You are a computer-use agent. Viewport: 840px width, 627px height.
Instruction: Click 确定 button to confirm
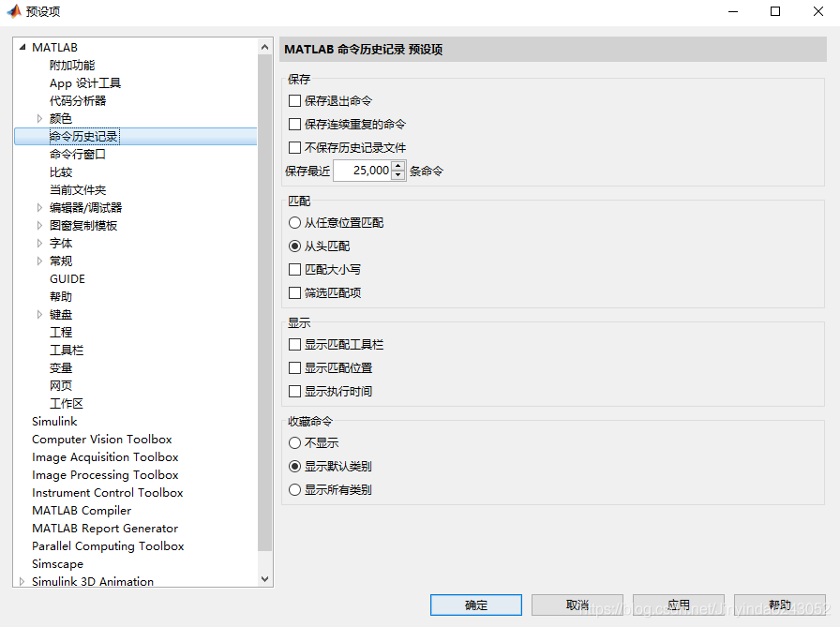(475, 605)
